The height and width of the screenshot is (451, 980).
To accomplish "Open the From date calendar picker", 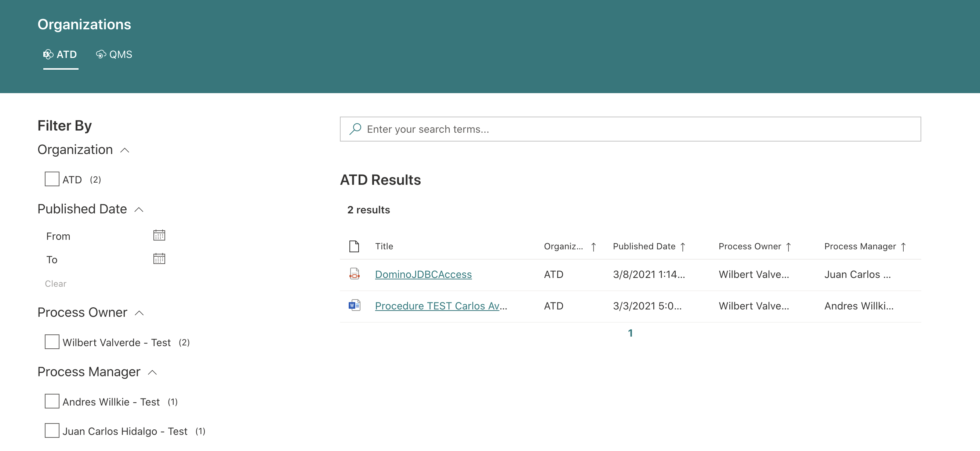I will pyautogui.click(x=159, y=235).
